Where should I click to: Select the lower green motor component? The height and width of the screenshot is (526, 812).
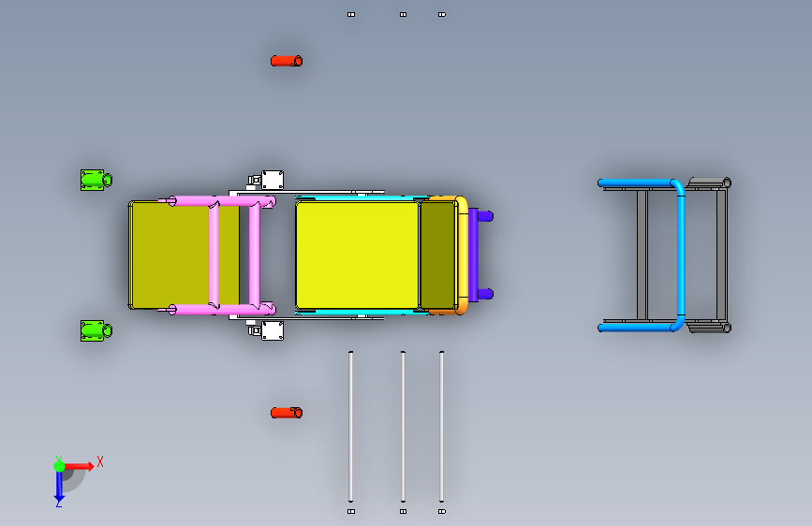pos(96,330)
